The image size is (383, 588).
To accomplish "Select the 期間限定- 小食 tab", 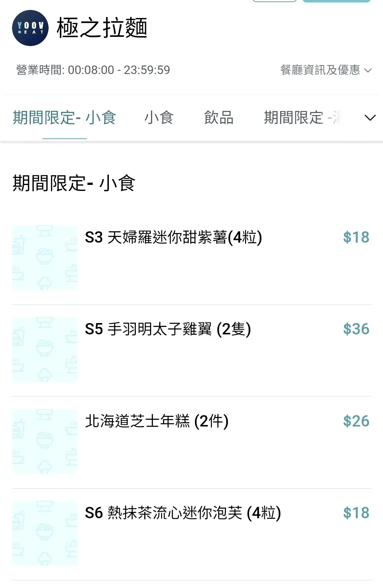I will tap(65, 118).
